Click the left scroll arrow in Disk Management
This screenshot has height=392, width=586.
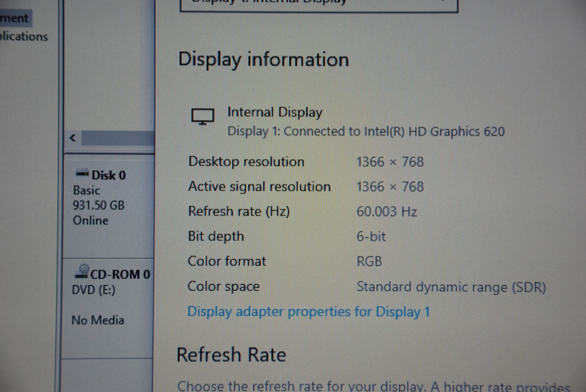[73, 138]
